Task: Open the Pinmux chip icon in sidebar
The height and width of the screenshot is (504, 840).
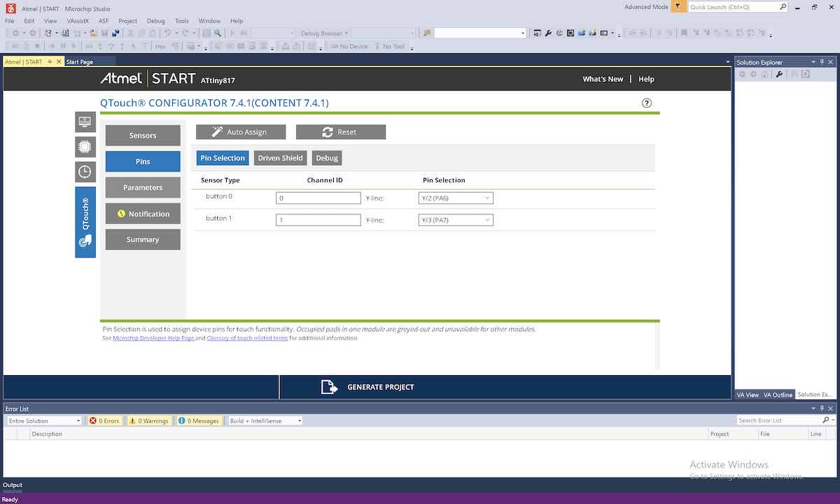Action: [85, 146]
